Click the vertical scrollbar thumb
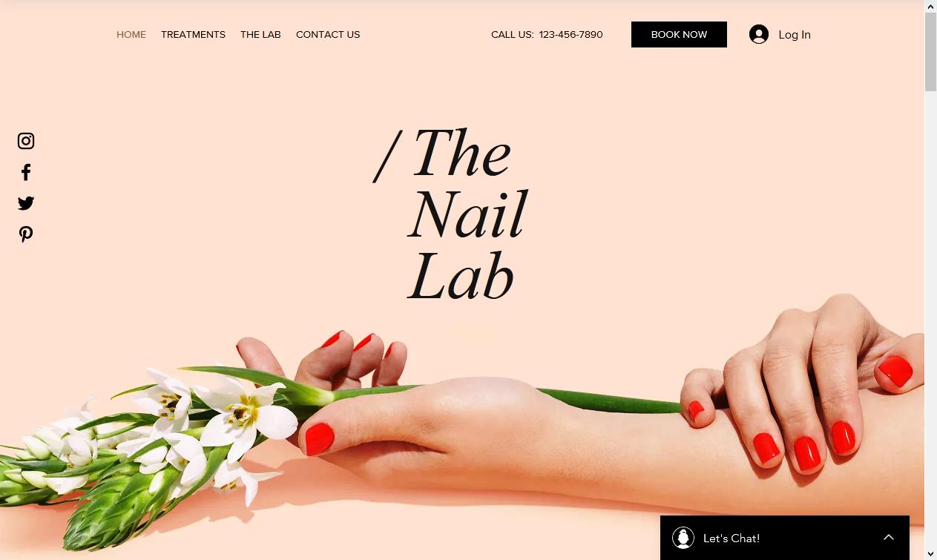 [x=930, y=52]
